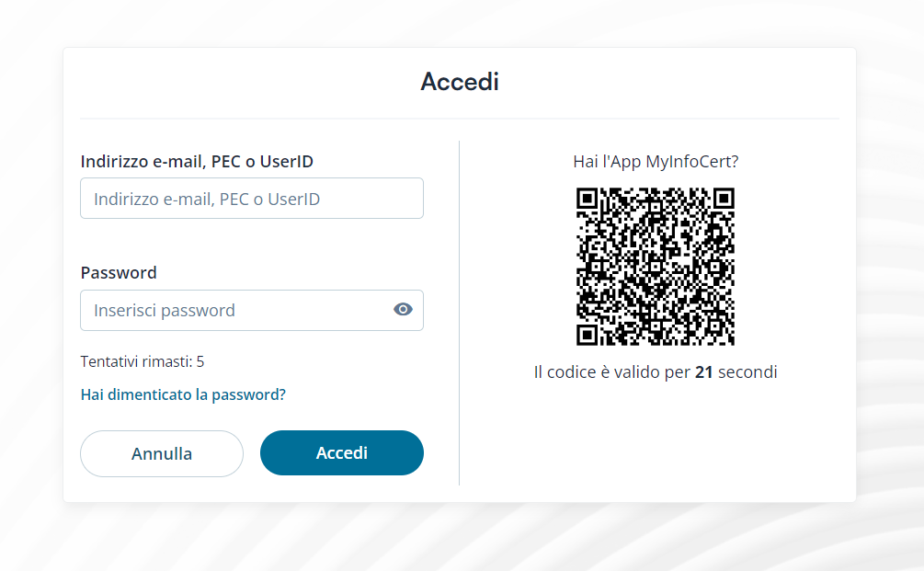Click the MyInfoCert QR code

click(x=656, y=267)
